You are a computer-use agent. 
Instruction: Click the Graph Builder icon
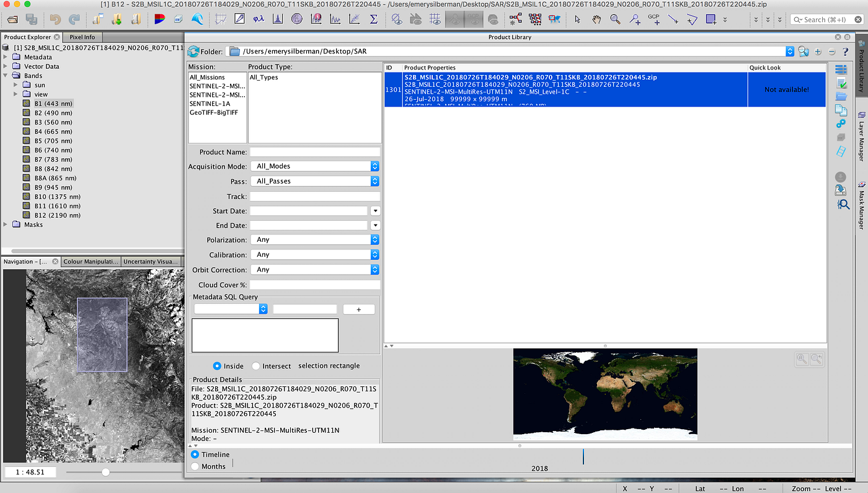click(515, 19)
